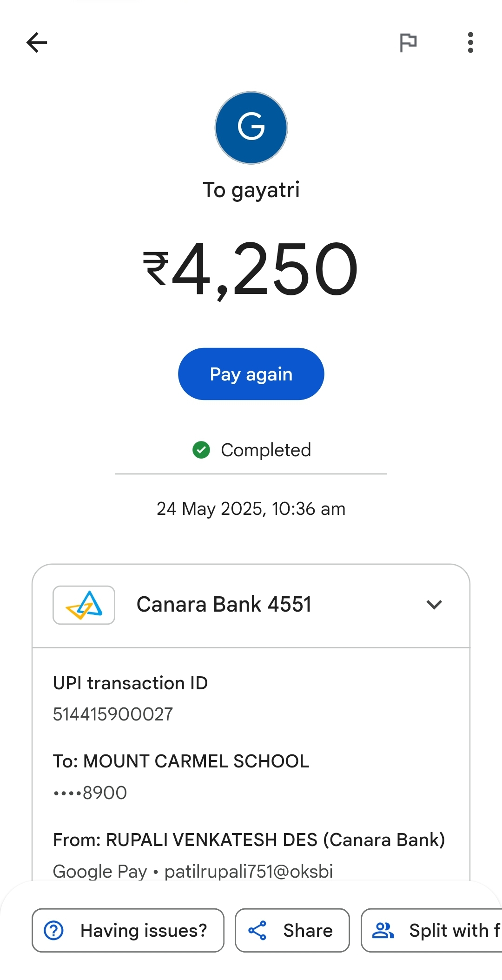
Task: Tap UPI transaction ID 514415900027
Action: (113, 714)
